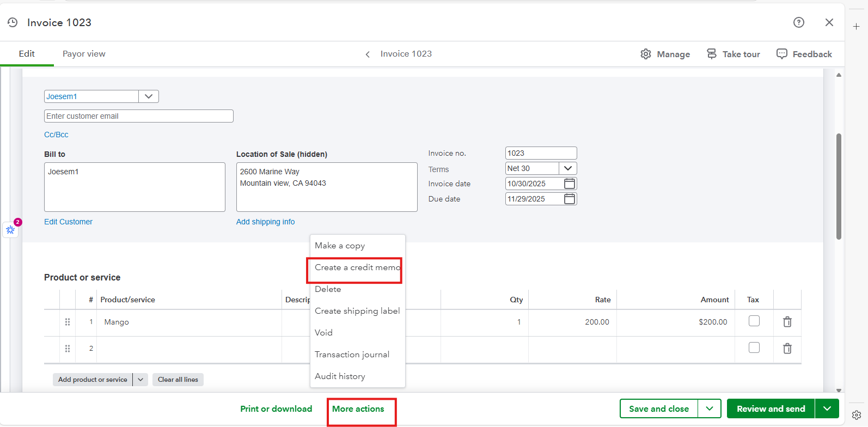868x427 pixels.
Task: Click the help question mark icon
Action: (x=798, y=22)
